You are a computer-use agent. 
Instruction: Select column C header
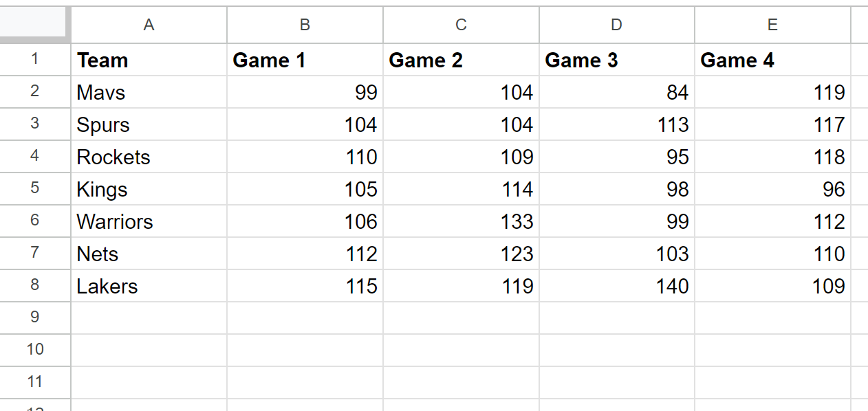coord(461,25)
